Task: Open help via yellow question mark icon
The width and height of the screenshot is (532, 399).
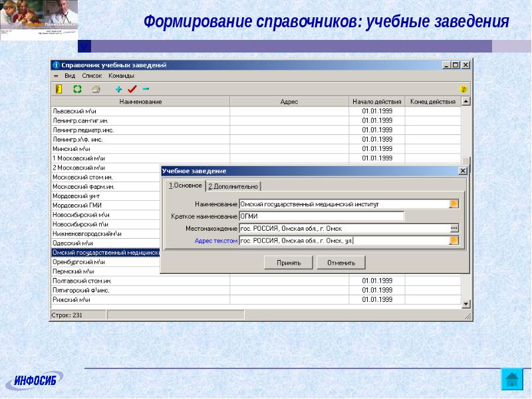Action: (464, 89)
